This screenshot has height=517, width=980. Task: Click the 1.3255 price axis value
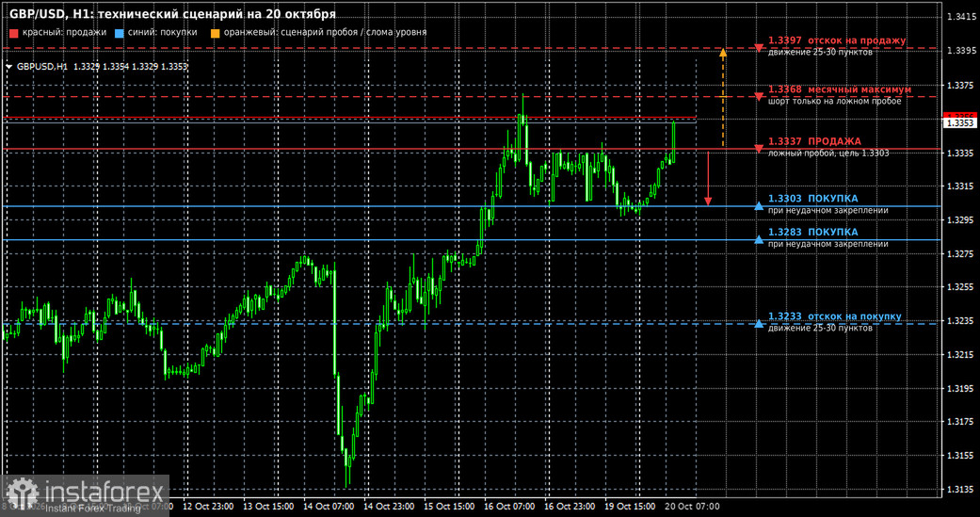(x=960, y=287)
